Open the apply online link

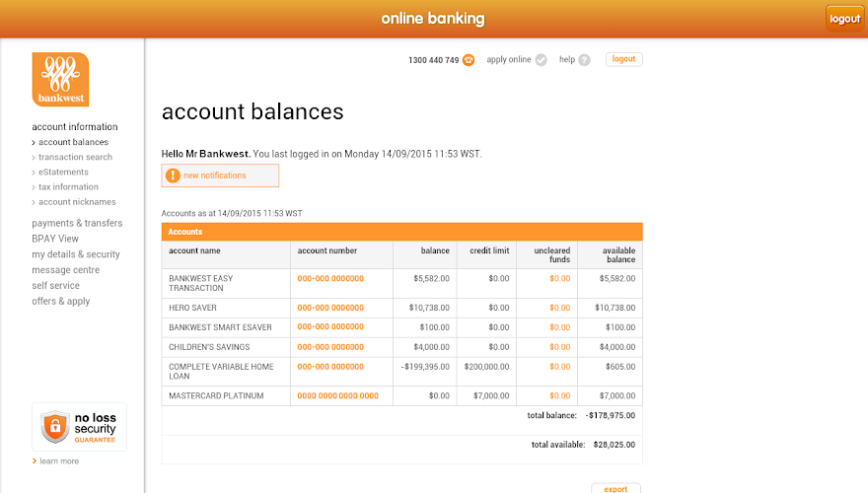click(x=509, y=59)
